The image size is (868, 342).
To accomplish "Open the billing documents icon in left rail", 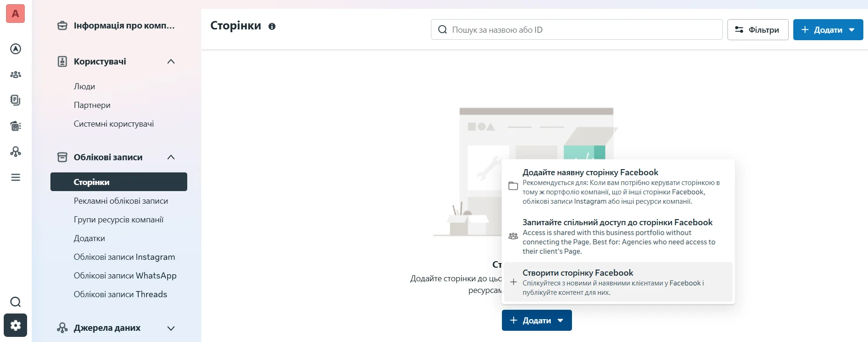I will pos(15,100).
